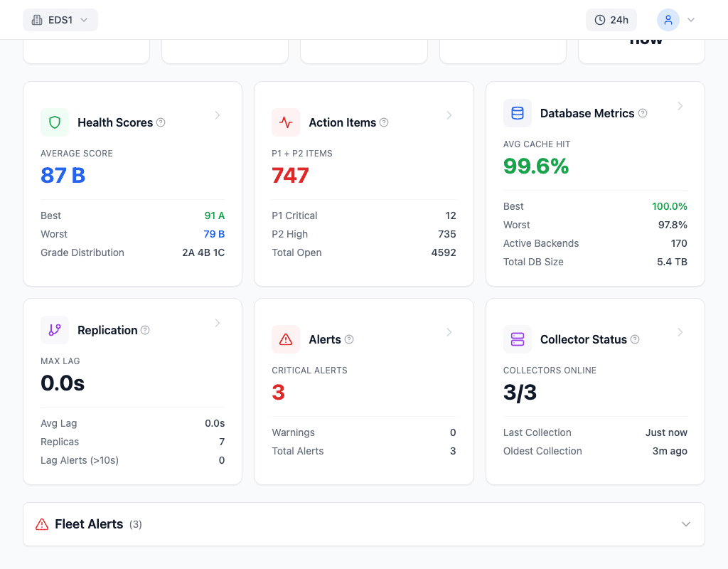Click help icon next to Health Scores
728x569 pixels.
point(161,122)
